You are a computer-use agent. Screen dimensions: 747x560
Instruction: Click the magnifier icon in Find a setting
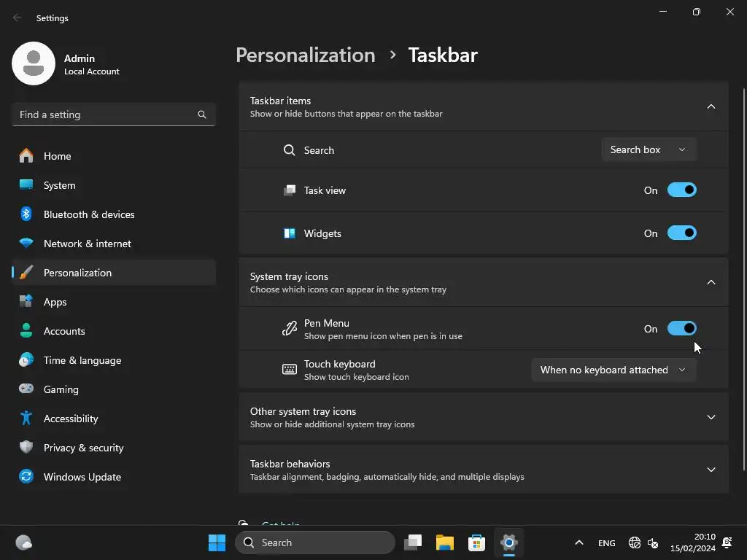(x=202, y=114)
